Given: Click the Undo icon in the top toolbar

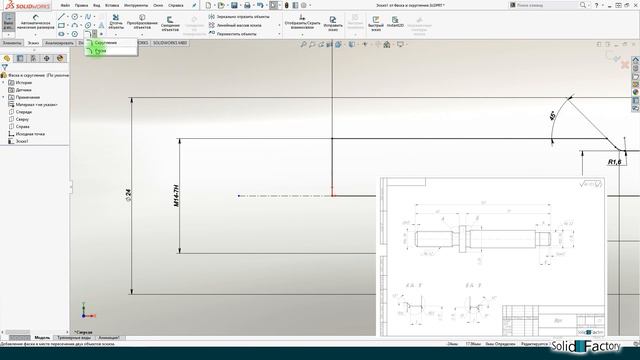Looking at the screenshot, I should tap(260, 5).
